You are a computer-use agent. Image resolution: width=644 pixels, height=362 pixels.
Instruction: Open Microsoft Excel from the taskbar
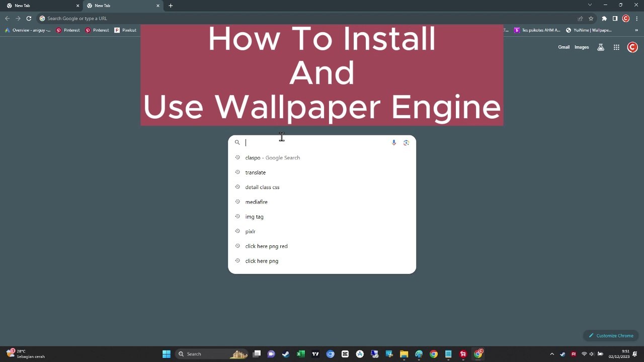point(300,354)
